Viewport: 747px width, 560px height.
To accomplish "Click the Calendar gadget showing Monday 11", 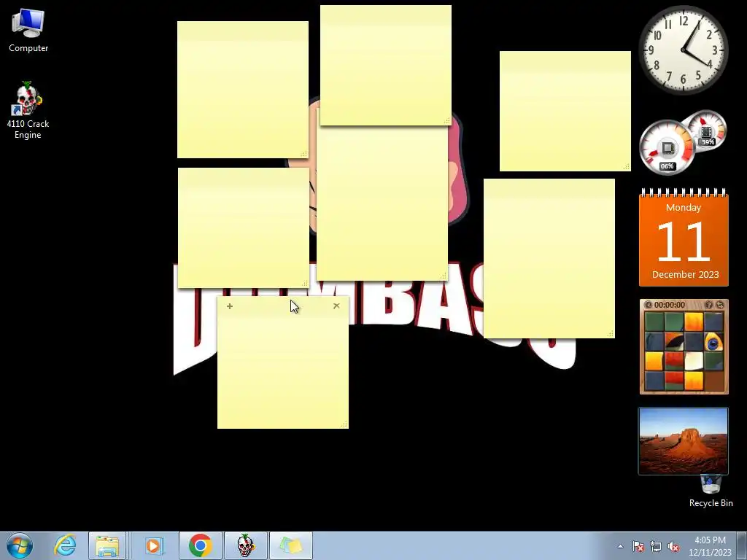I will (x=684, y=238).
